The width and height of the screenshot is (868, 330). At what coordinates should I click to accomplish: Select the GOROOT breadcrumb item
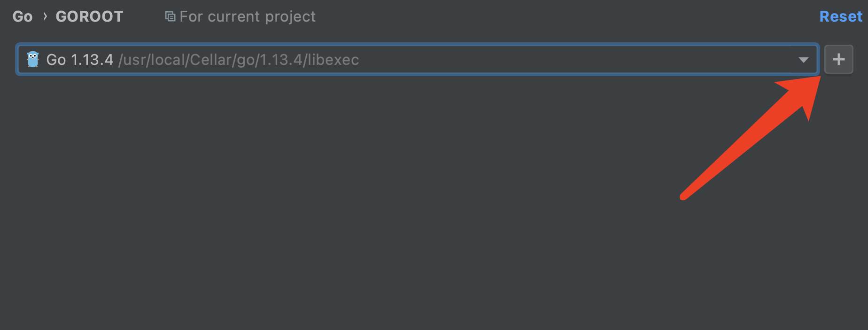coord(89,16)
